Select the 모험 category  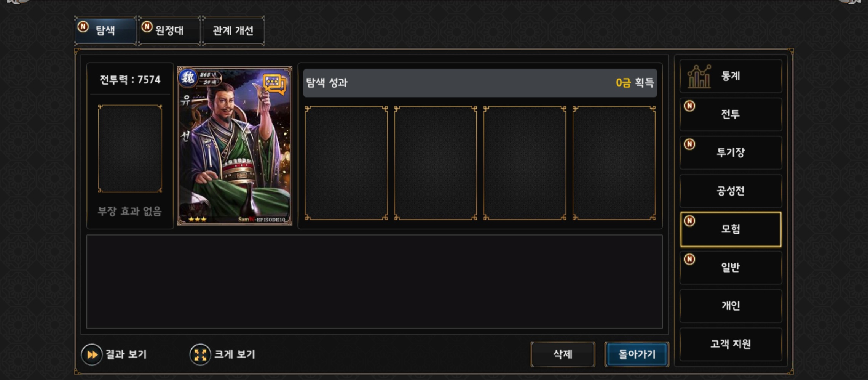[731, 229]
